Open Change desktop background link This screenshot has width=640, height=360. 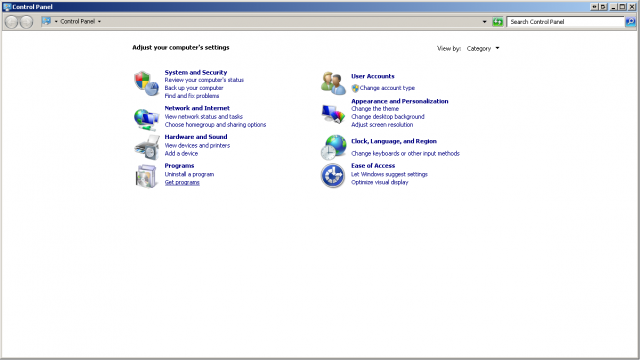click(x=388, y=117)
